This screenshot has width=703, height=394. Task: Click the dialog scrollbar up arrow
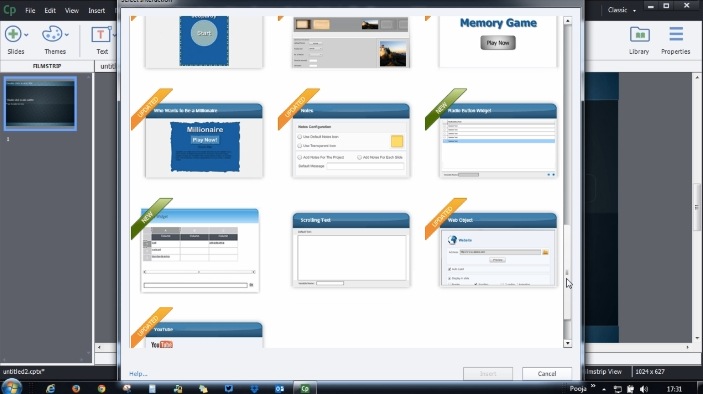click(568, 21)
